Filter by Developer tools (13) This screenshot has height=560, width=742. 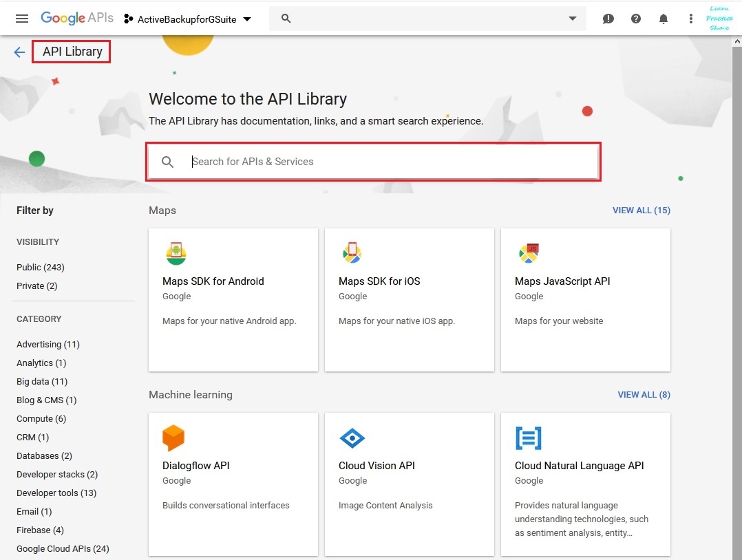(x=56, y=493)
